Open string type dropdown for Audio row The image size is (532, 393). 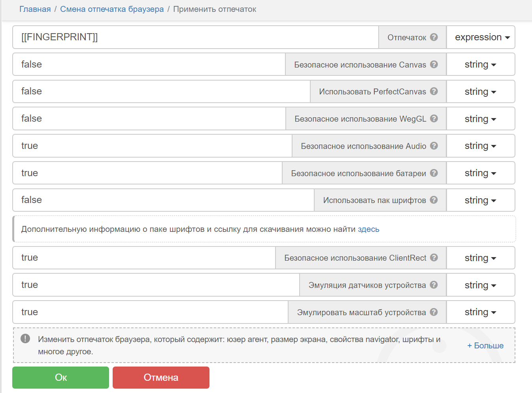point(480,146)
